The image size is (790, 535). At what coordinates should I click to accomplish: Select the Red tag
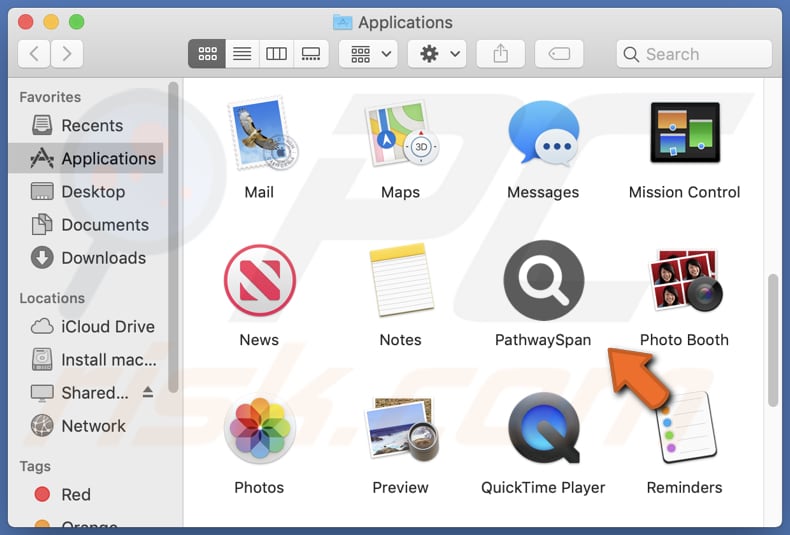pos(86,494)
